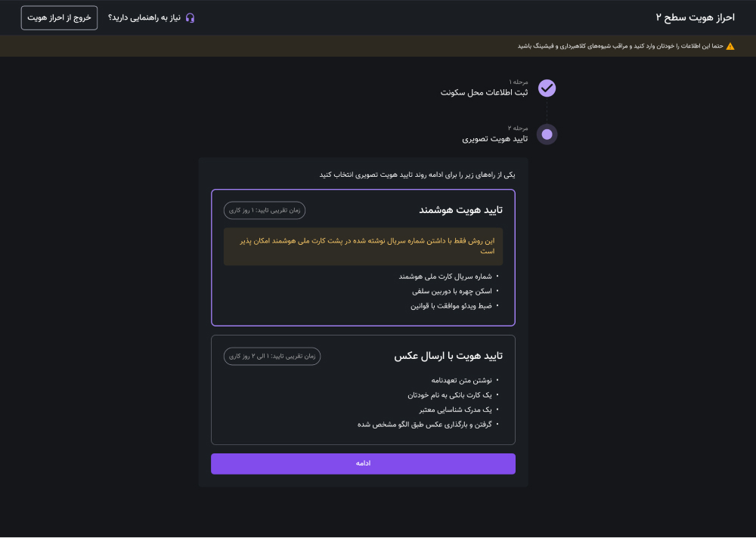Viewport: 756px width, 538px height.
Task: Click the completed step checkmark icon
Action: (547, 88)
